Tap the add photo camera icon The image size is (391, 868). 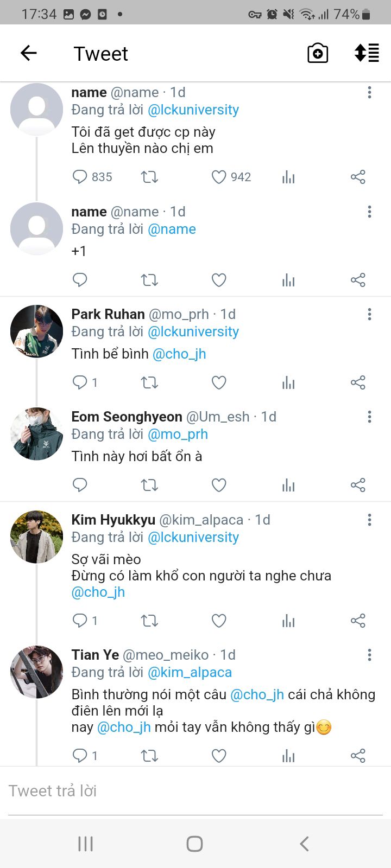click(x=318, y=53)
